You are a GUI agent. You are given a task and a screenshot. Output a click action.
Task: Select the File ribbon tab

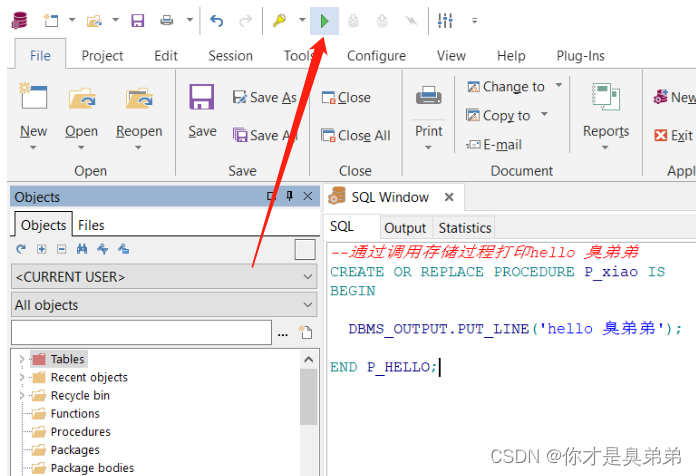pyautogui.click(x=40, y=56)
